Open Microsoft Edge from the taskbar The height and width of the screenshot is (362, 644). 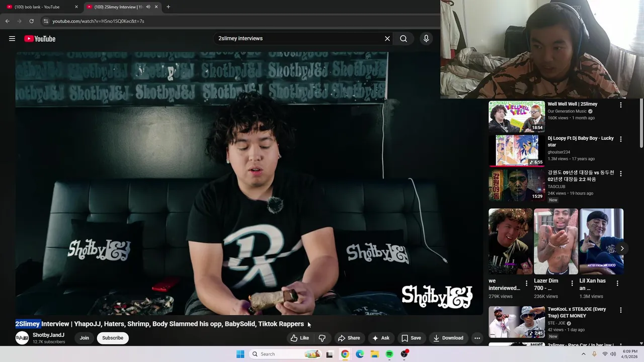click(x=360, y=354)
